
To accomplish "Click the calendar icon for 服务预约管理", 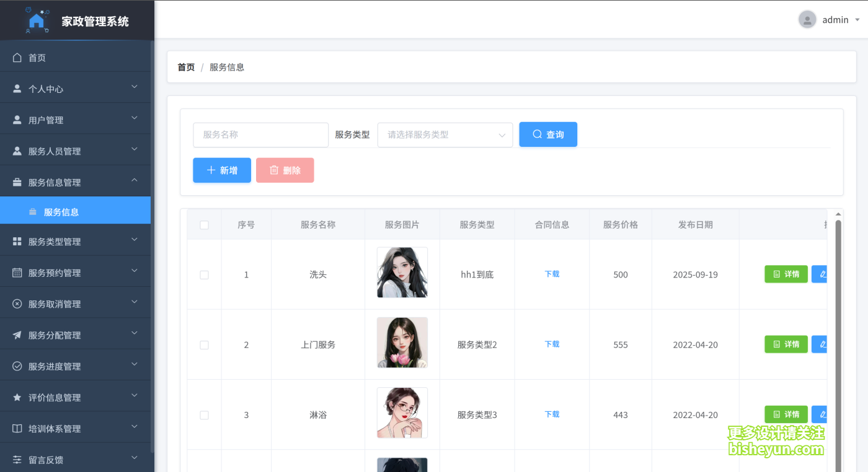I will pyautogui.click(x=17, y=271).
